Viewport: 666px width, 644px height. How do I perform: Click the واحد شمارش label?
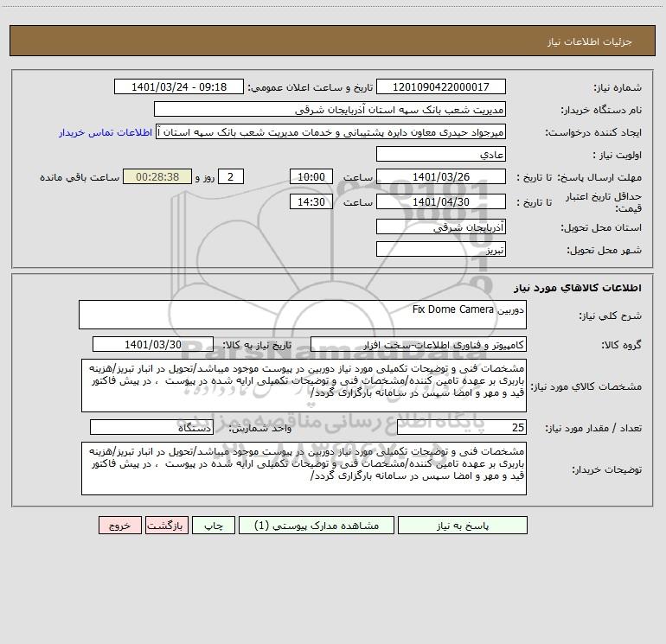pyautogui.click(x=260, y=429)
